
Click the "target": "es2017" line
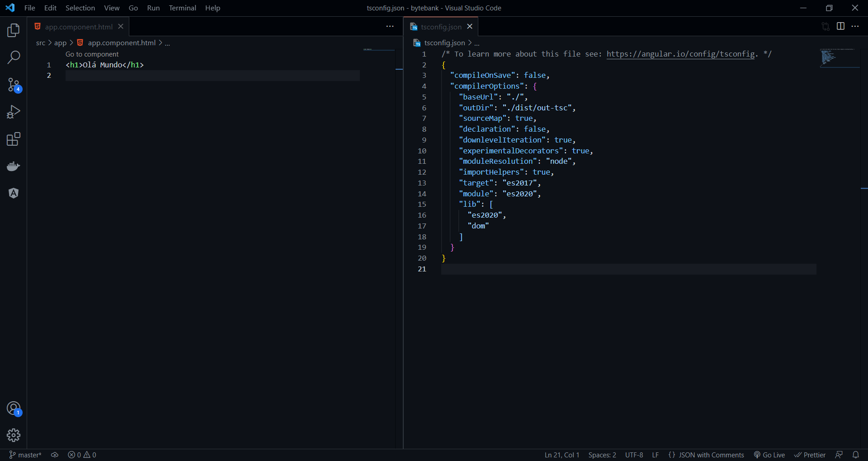click(500, 183)
